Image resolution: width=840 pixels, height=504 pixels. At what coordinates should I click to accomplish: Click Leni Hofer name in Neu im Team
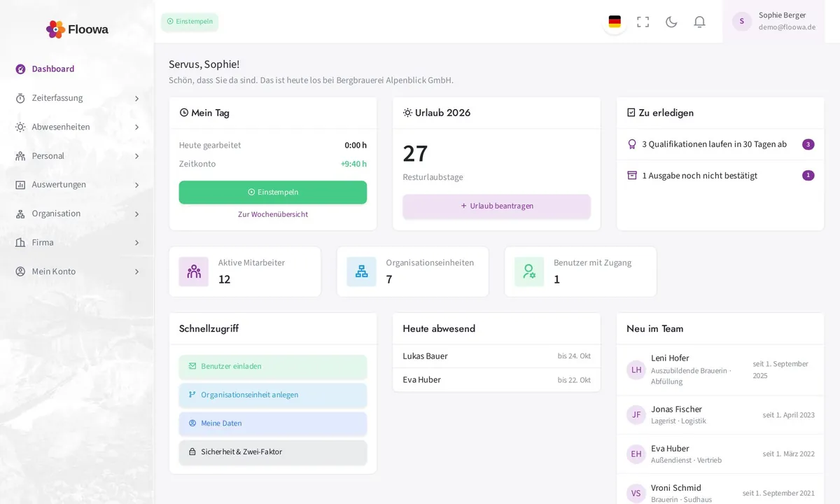pos(670,358)
